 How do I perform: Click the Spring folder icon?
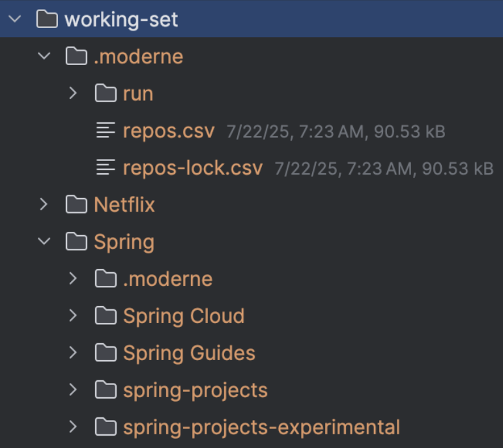(x=76, y=242)
